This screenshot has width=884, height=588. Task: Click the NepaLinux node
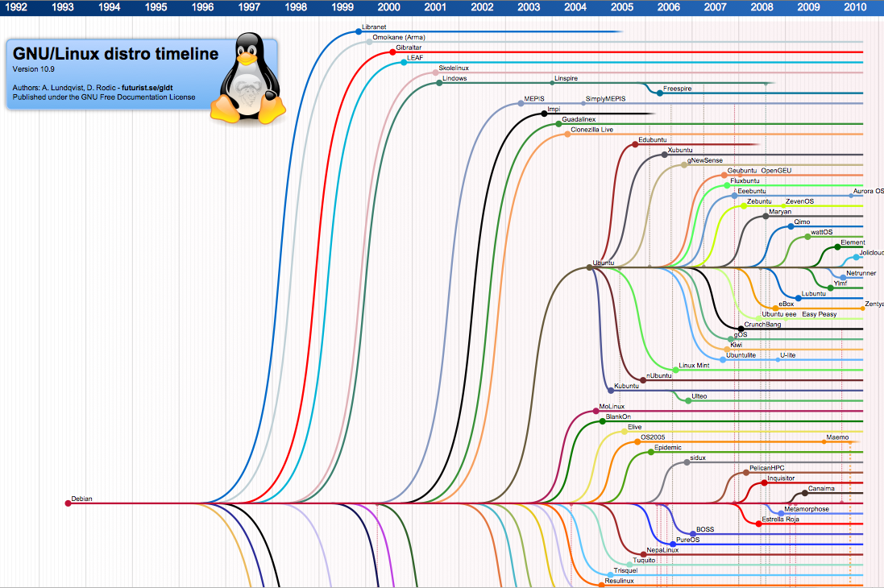(643, 554)
